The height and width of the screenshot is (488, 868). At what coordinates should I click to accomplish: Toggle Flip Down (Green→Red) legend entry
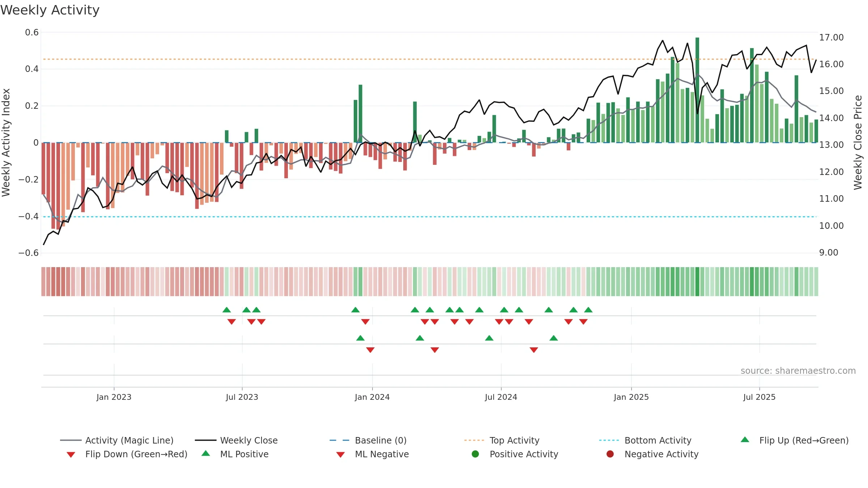tap(127, 454)
